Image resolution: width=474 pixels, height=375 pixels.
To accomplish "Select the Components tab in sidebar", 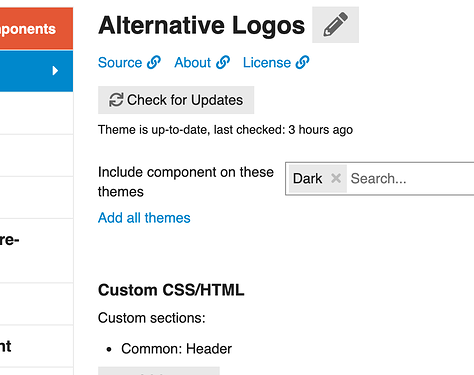I will [36, 29].
